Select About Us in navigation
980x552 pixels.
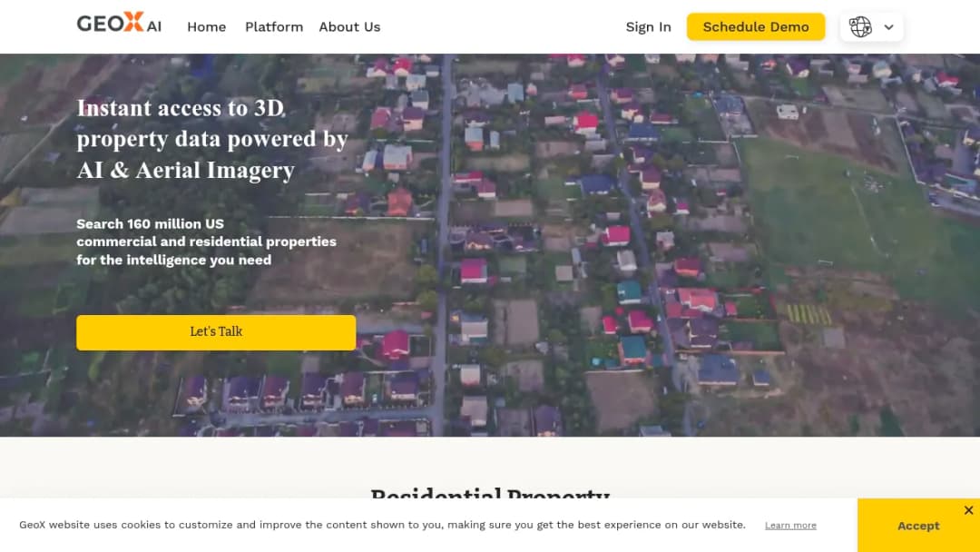pyautogui.click(x=349, y=27)
